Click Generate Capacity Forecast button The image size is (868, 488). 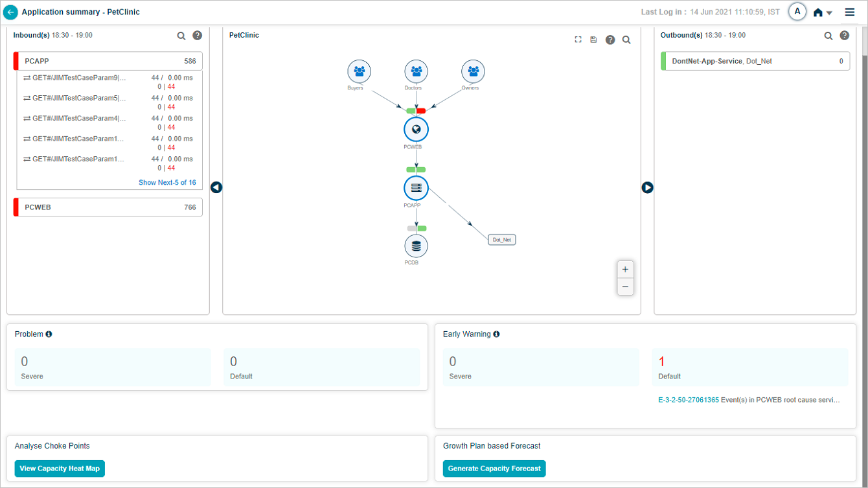coord(494,469)
